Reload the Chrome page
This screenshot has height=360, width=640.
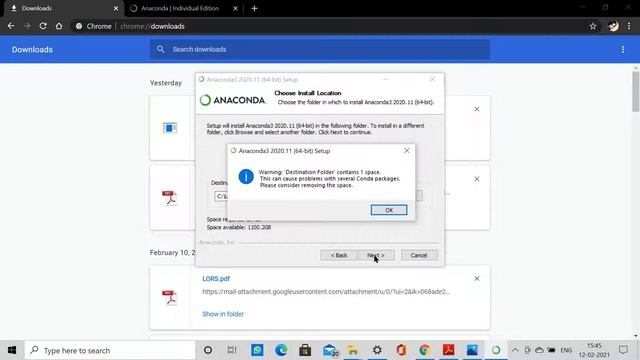point(43,26)
